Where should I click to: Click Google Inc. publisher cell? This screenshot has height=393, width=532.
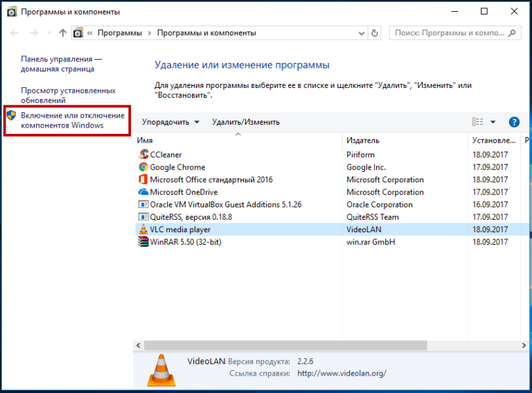pos(366,167)
